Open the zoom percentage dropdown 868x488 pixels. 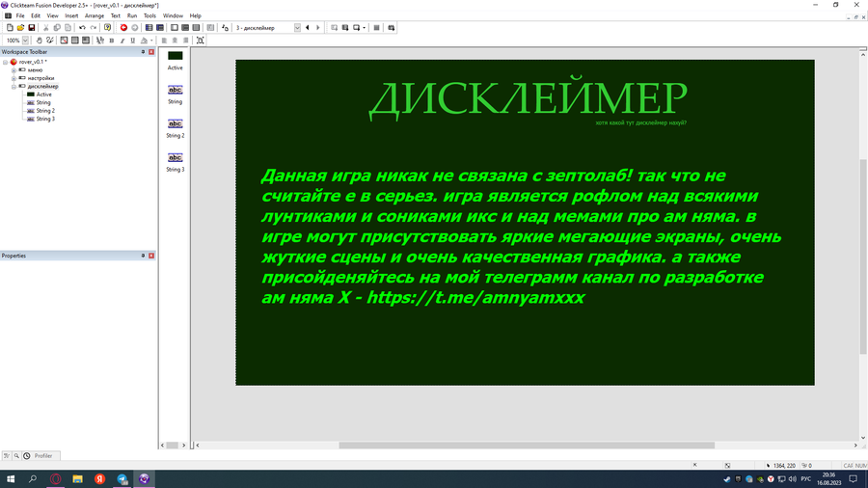pyautogui.click(x=25, y=41)
